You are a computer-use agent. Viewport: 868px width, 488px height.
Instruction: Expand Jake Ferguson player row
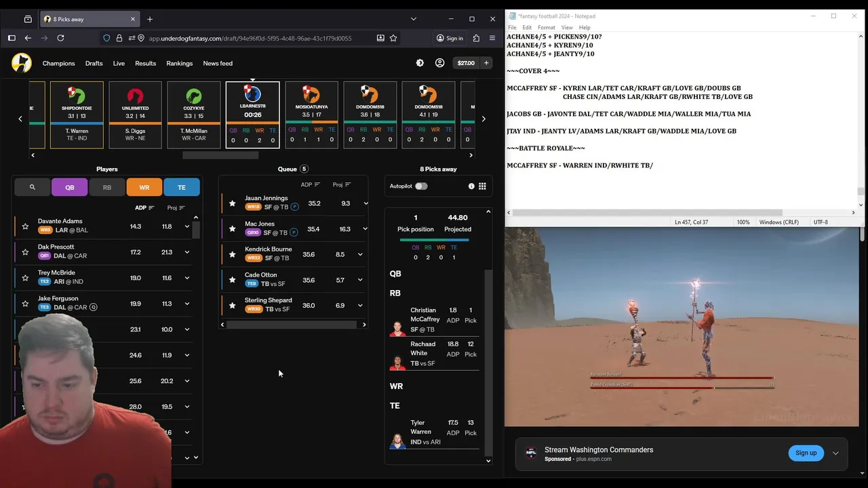[187, 304]
